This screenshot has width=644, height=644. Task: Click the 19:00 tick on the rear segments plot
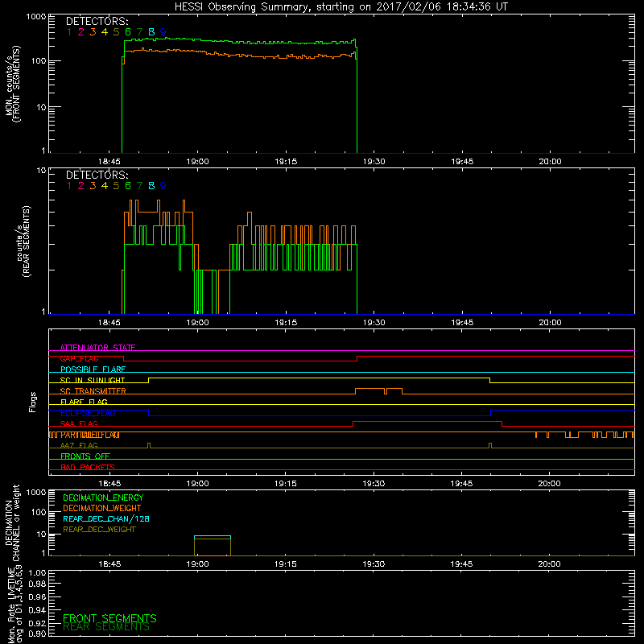(197, 323)
